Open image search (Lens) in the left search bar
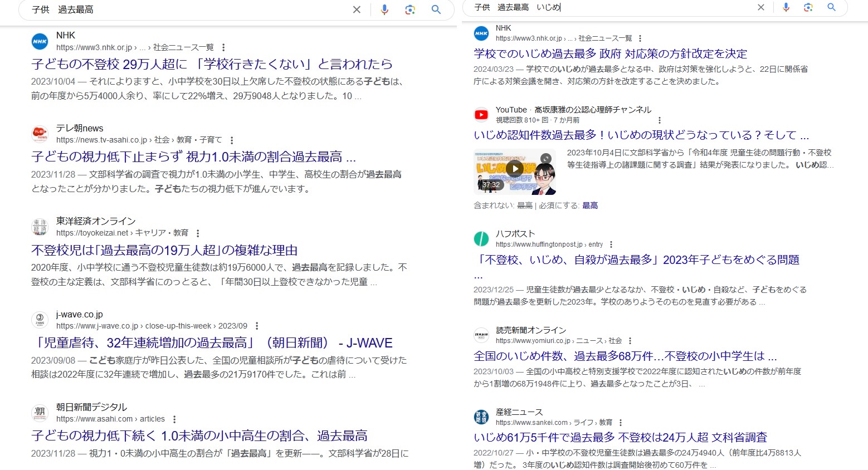 (410, 9)
